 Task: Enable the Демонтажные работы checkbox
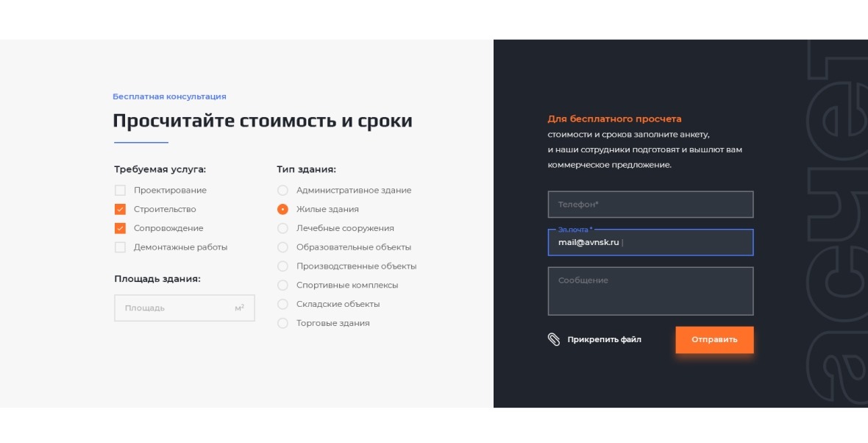(120, 247)
